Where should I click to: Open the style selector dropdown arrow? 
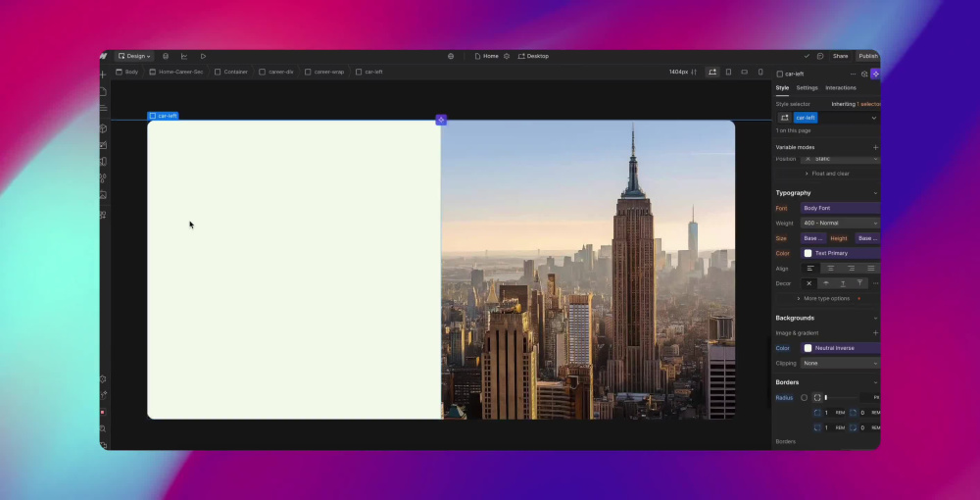tap(874, 118)
